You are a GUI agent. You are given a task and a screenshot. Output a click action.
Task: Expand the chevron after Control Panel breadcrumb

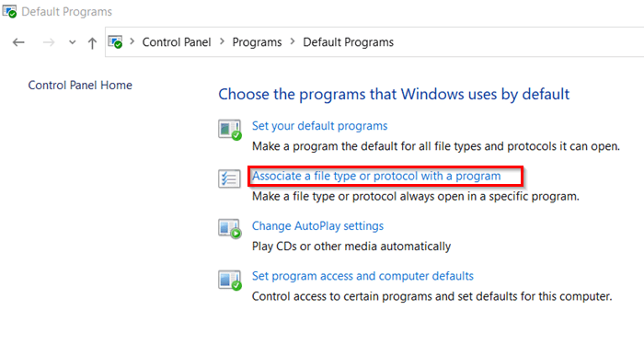[x=222, y=41]
